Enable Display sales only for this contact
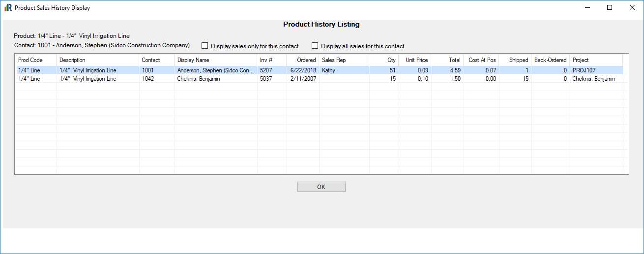The height and width of the screenshot is (254, 644). [x=205, y=46]
